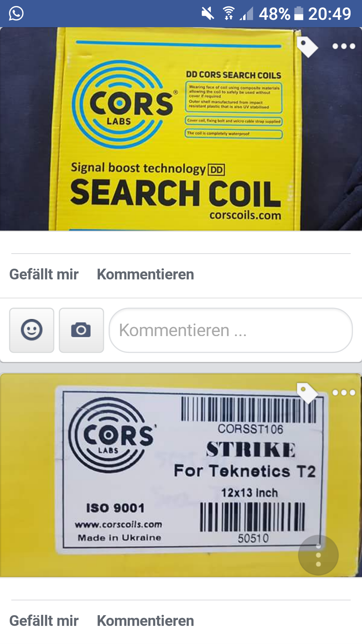Viewport: 362px width, 644px height.
Task: Tap Kommentieren under the first photo
Action: pyautogui.click(x=145, y=274)
